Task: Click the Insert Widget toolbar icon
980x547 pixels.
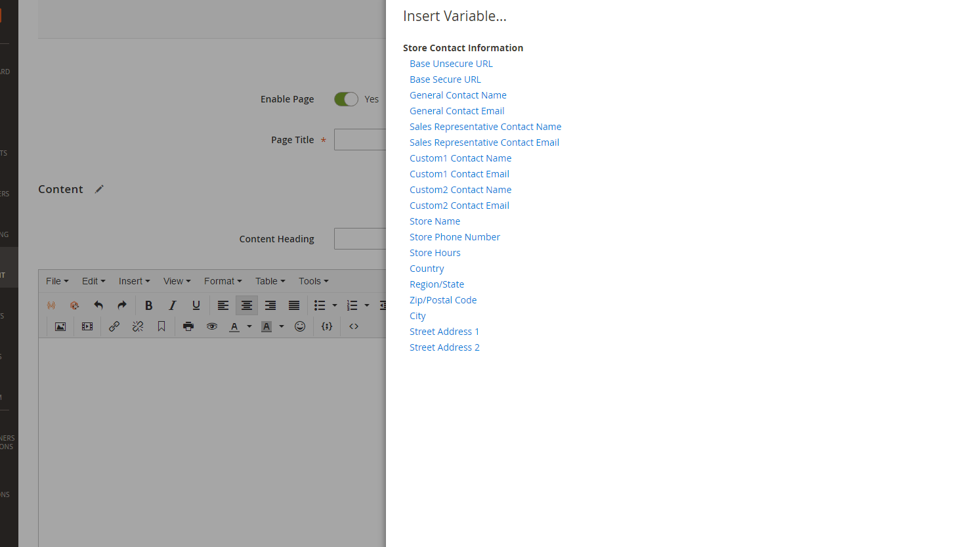Action: click(74, 305)
